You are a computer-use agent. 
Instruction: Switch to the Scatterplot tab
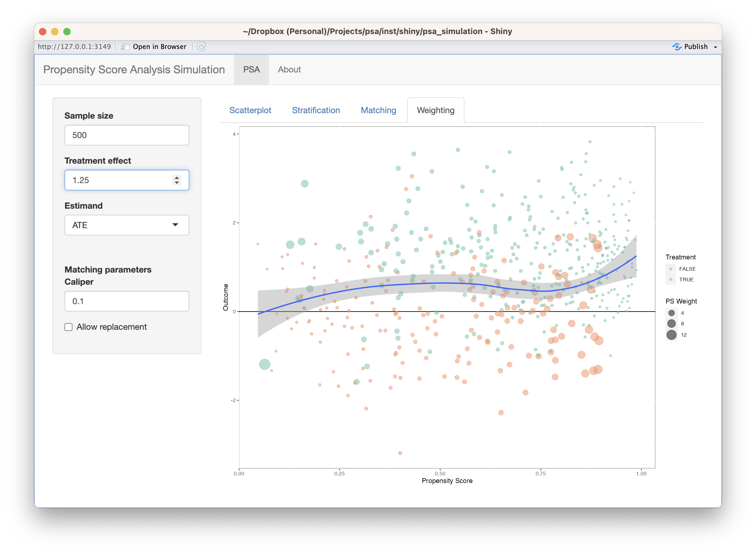tap(250, 110)
